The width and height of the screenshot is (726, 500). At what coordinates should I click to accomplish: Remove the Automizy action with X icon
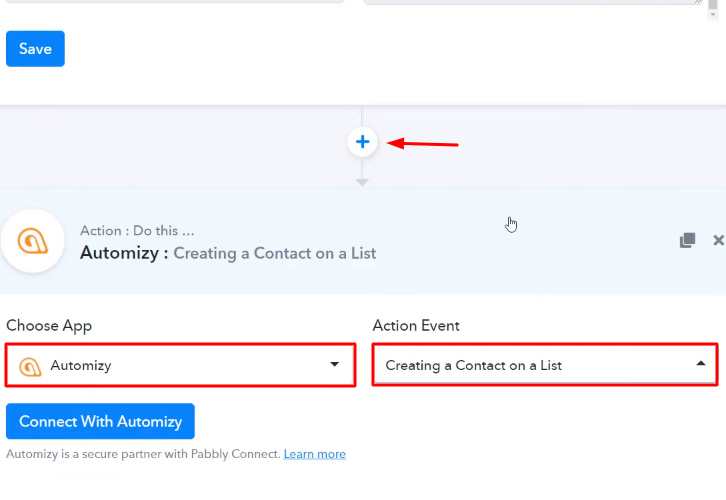click(718, 240)
